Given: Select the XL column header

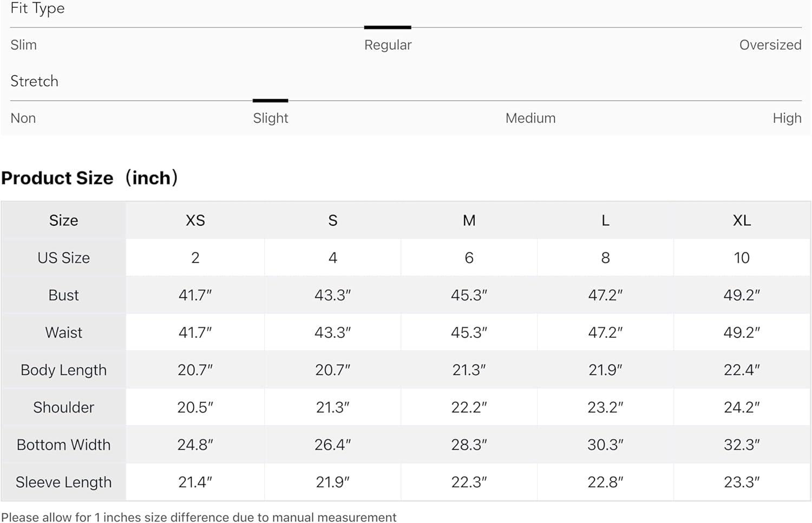Looking at the screenshot, I should (741, 220).
